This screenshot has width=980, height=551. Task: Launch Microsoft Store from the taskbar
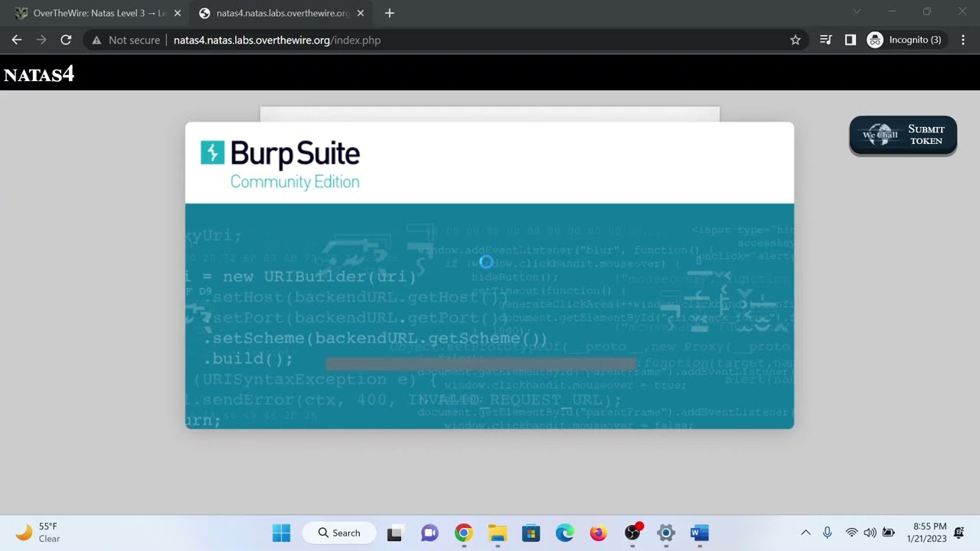click(x=531, y=533)
